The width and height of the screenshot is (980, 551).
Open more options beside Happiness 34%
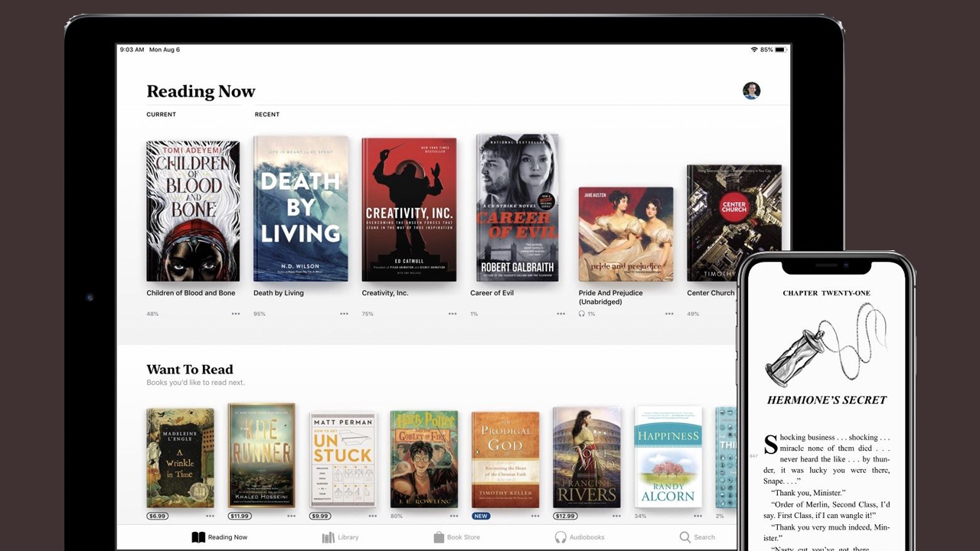click(x=697, y=516)
